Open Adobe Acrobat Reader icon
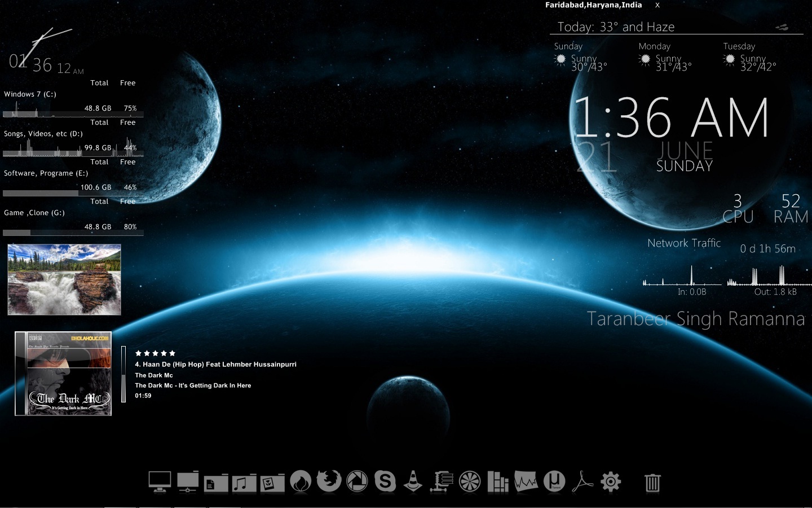The width and height of the screenshot is (812, 508). tap(582, 481)
